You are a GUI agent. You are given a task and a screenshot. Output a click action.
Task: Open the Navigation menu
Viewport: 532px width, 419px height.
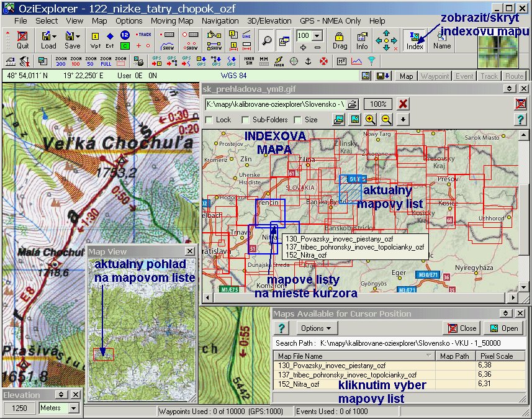[x=220, y=20]
